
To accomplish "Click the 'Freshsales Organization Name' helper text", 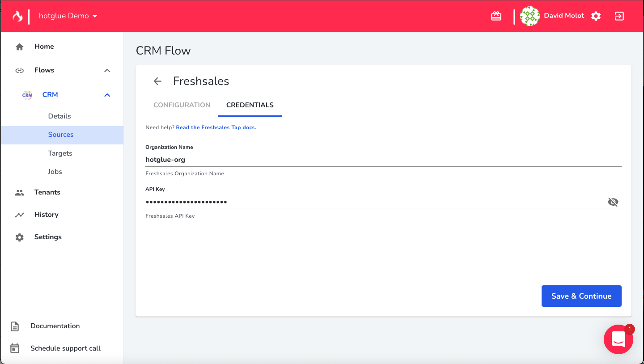I will pos(185,174).
